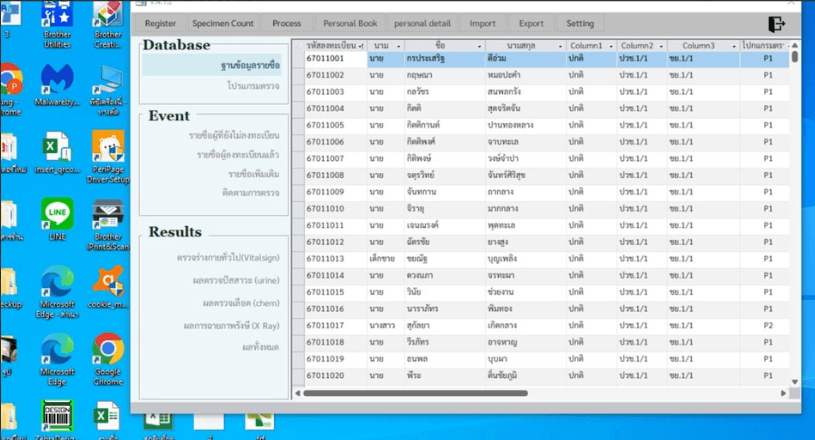
Task: Open the ZebraDesigner barcode desktop icon
Action: pyautogui.click(x=57, y=419)
